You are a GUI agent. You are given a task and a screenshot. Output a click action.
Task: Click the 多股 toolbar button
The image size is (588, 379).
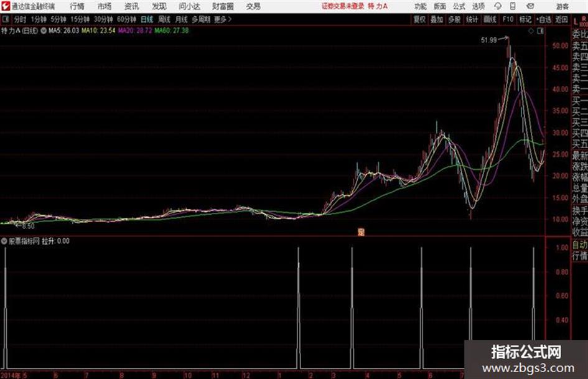click(x=454, y=19)
